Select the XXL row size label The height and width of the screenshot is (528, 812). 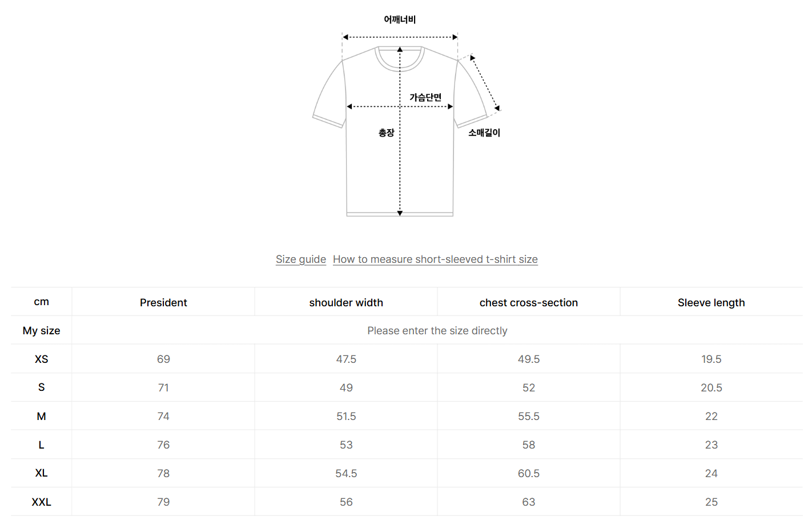(x=41, y=502)
